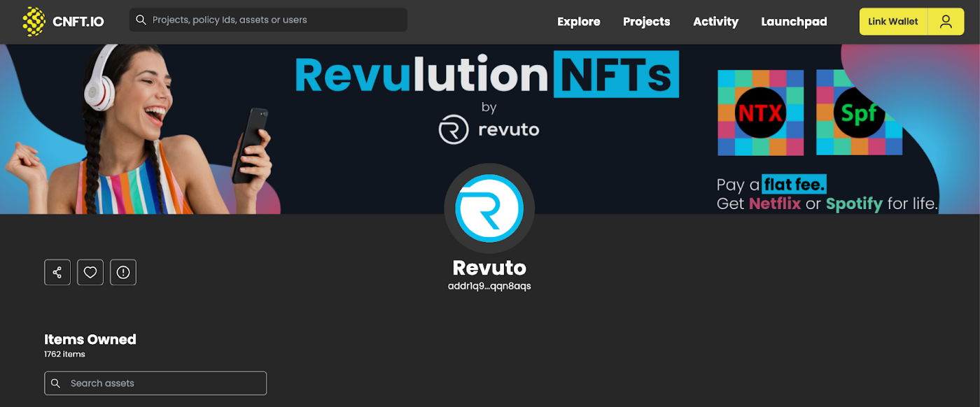This screenshot has width=980, height=407.
Task: Copy the addr1q9...qqn8aqs wallet address
Action: click(x=489, y=286)
